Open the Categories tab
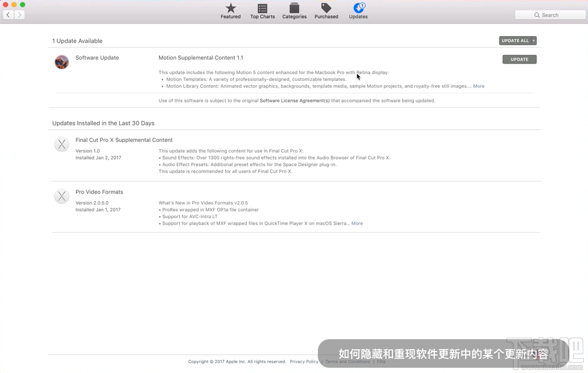The image size is (588, 373). (x=295, y=11)
